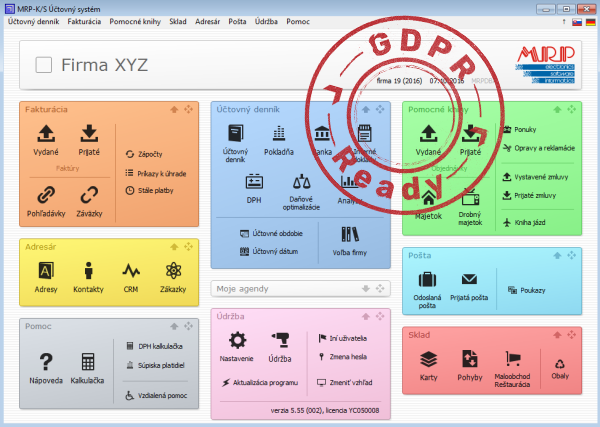The image size is (600, 427).
Task: Open Karty in the Sklad panel
Action: [428, 364]
